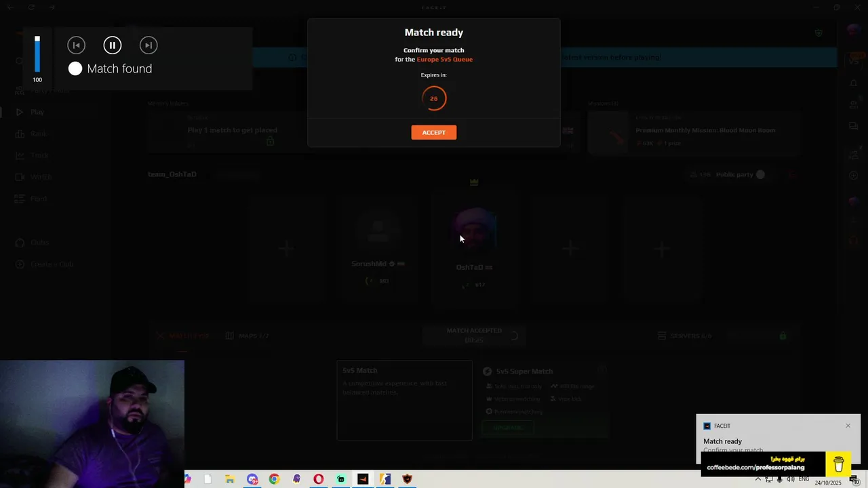The height and width of the screenshot is (488, 868).
Task: Expand MAPS 7/7 selection
Action: coord(248,335)
